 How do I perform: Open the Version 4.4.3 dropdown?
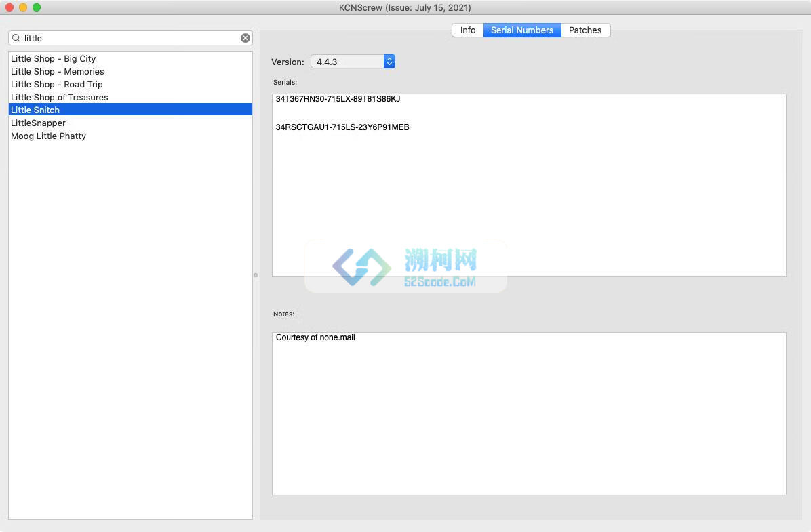point(353,62)
